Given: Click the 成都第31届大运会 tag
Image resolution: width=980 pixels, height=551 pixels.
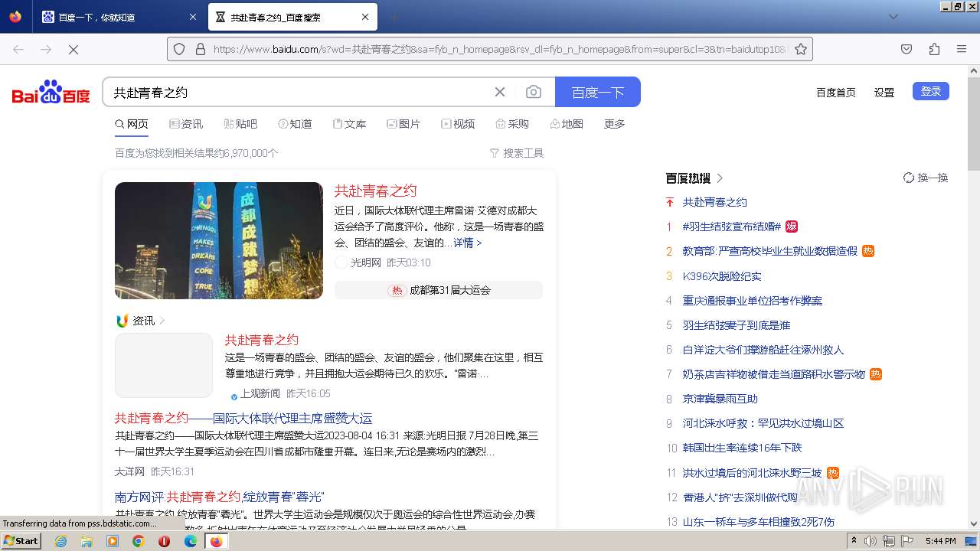Looking at the screenshot, I should coord(439,290).
